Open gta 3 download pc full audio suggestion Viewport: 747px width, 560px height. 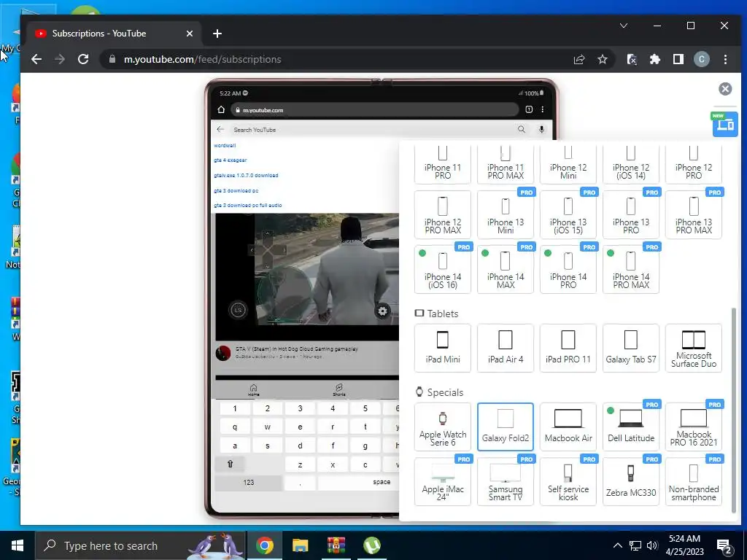(x=248, y=205)
